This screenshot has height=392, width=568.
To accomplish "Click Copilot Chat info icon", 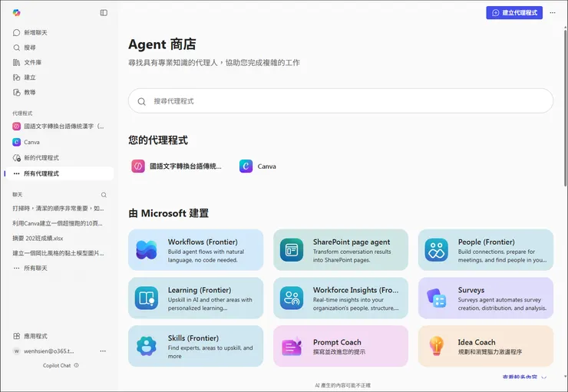I will click(77, 365).
